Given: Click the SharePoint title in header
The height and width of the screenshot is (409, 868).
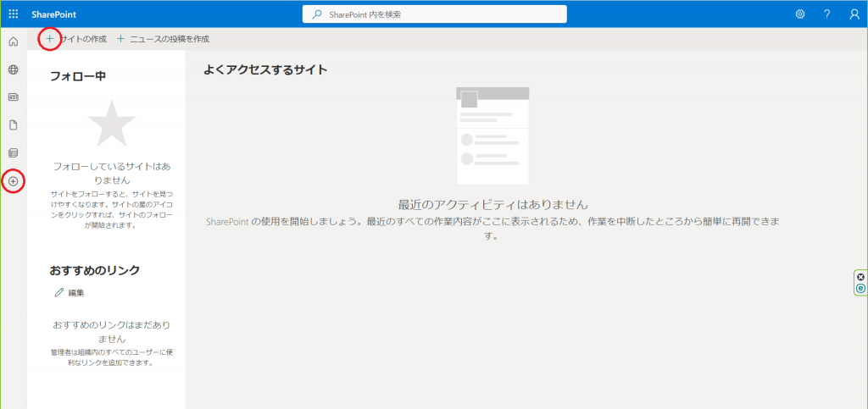Looking at the screenshot, I should (x=53, y=14).
